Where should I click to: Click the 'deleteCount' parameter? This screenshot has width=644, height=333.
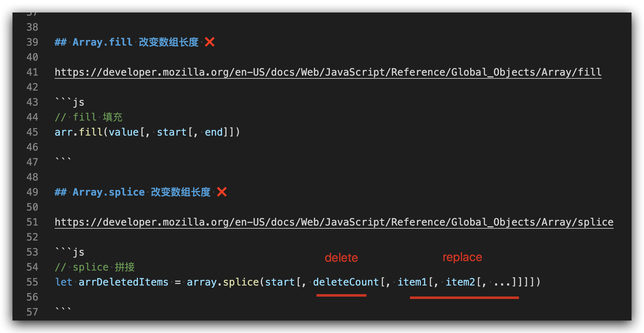coord(346,282)
